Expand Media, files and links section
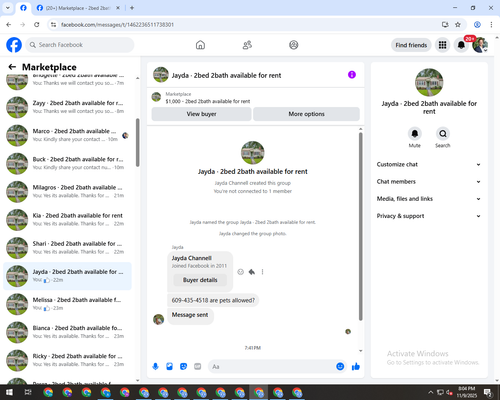This screenshot has width=500, height=400. point(429,199)
